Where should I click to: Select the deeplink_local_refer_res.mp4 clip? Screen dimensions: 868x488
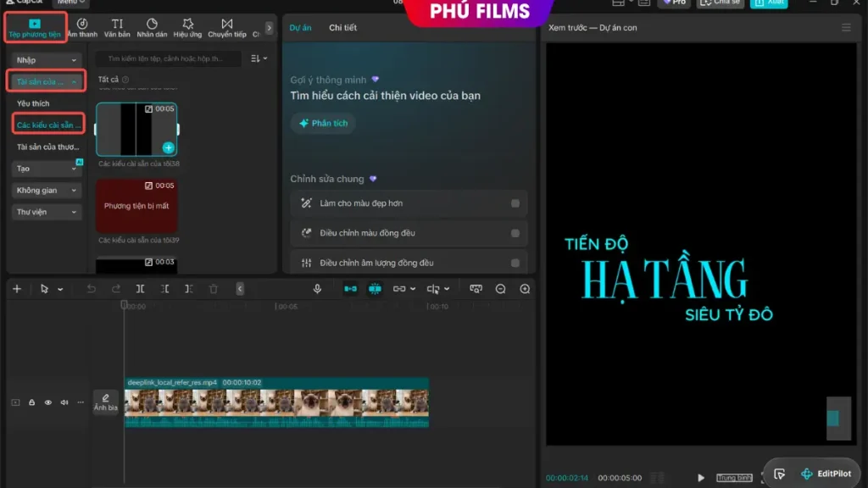[x=276, y=402]
